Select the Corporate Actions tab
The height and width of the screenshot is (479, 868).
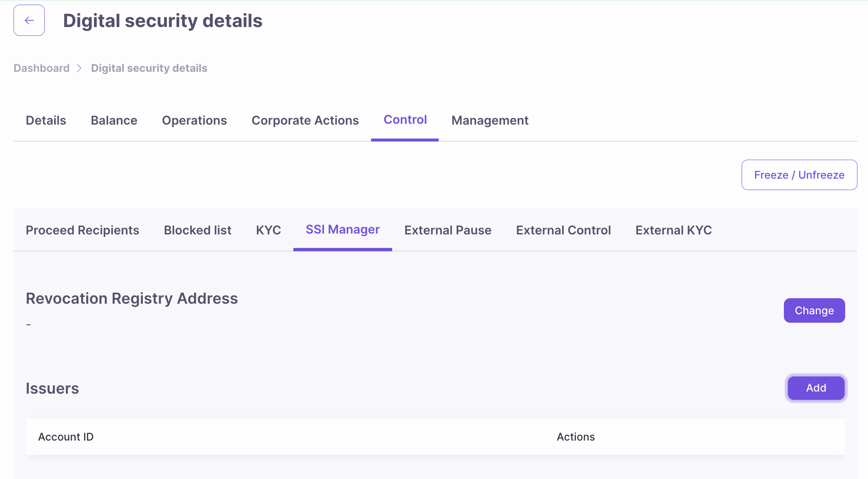click(305, 120)
